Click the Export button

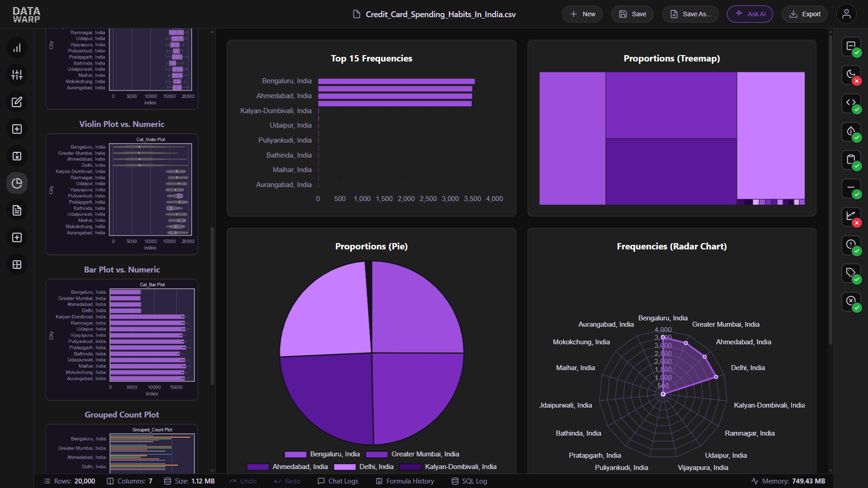tap(805, 14)
